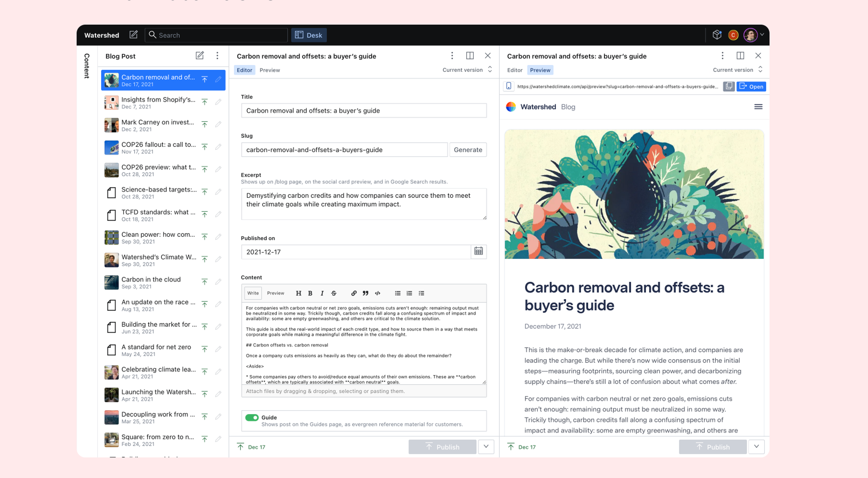This screenshot has height=478, width=868.
Task: Switch the middle pane to its Preview tab
Action: tap(270, 70)
